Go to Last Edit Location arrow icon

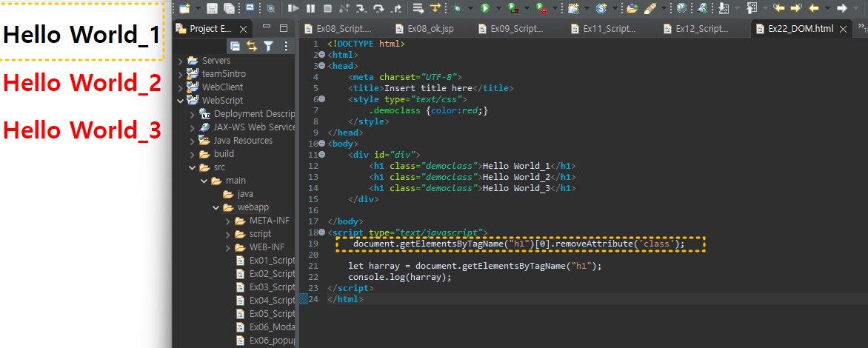point(779,8)
